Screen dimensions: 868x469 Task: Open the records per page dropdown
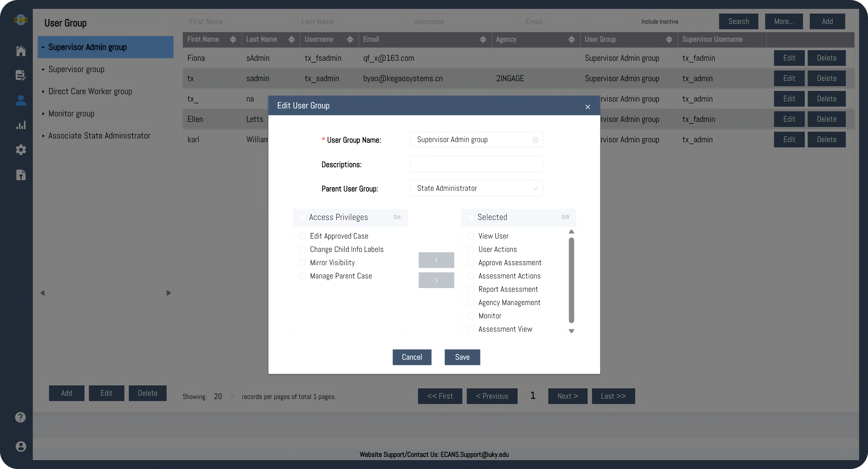point(224,396)
